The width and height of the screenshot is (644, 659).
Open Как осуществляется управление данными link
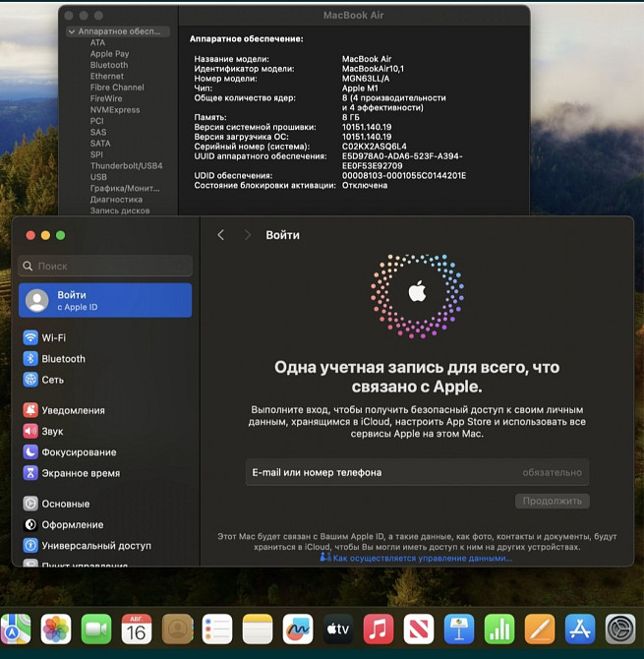(x=416, y=558)
